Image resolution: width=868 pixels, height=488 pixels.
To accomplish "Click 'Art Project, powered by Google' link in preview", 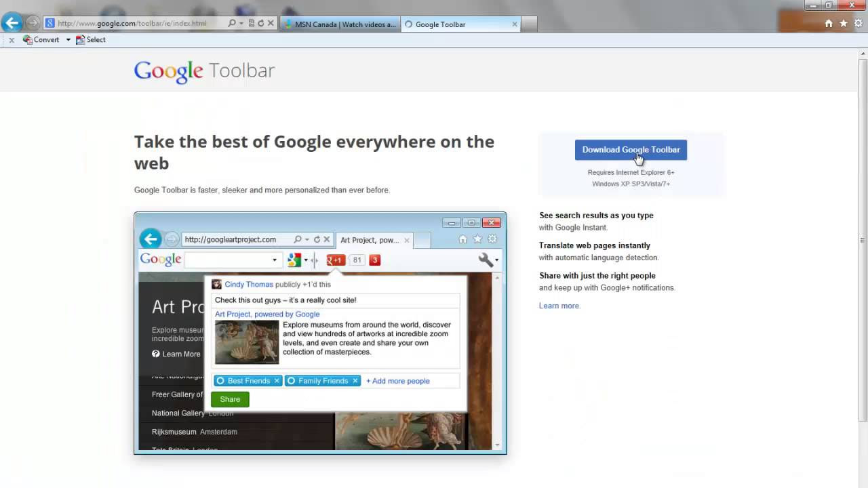I will [267, 314].
